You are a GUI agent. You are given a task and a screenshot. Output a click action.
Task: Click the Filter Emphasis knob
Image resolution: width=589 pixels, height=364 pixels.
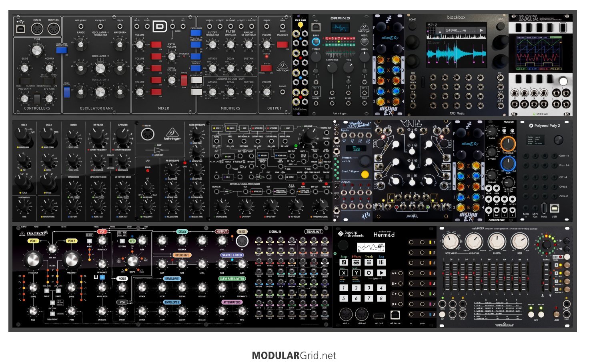(x=230, y=45)
